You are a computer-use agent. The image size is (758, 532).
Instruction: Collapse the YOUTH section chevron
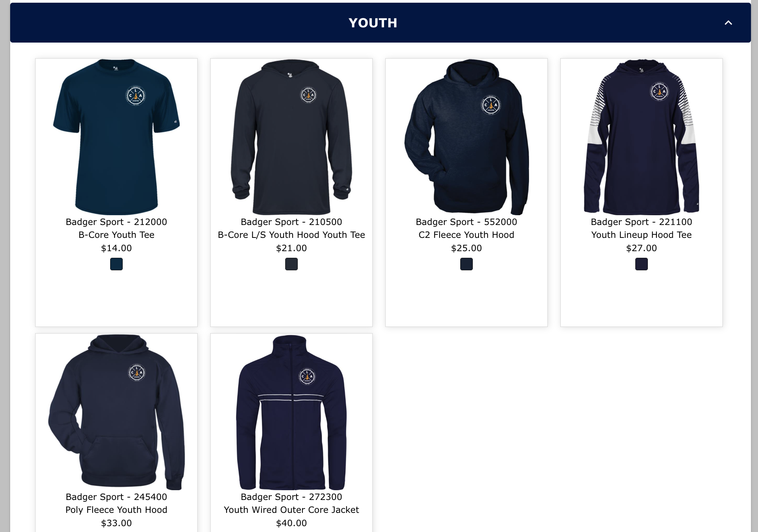[728, 23]
